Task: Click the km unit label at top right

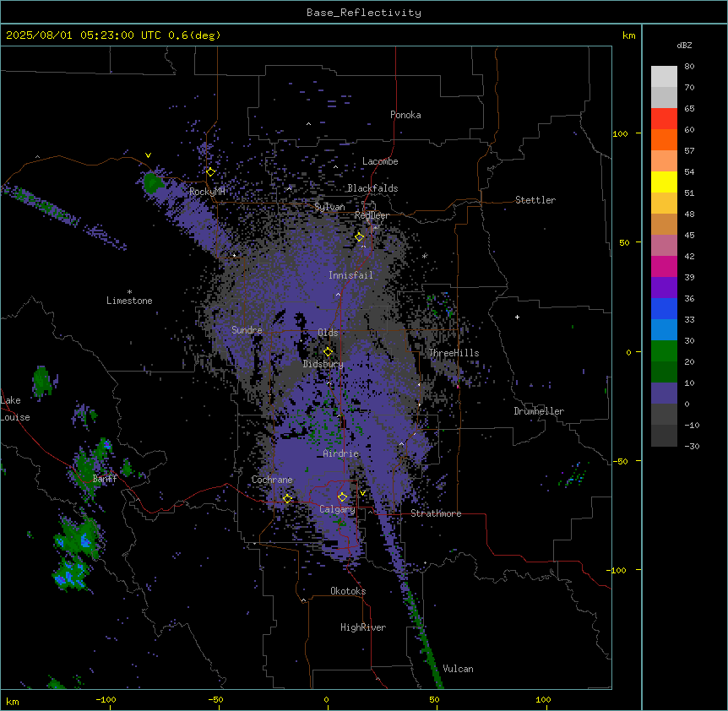Action: [628, 35]
